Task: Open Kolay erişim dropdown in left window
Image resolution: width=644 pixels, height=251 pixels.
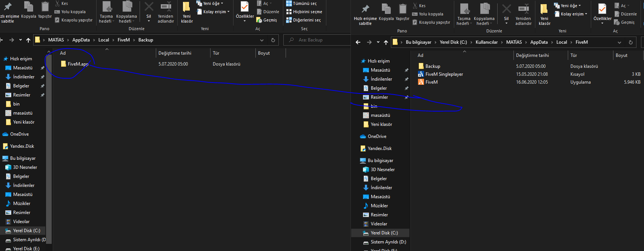Action: (213, 12)
